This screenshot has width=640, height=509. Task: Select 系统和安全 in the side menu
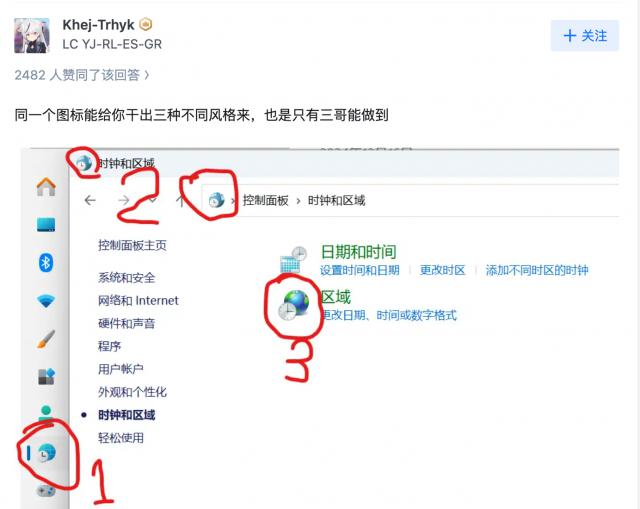(x=127, y=278)
